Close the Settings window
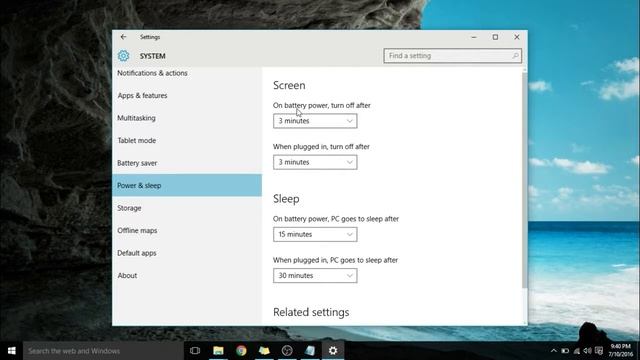The width and height of the screenshot is (640, 360). (517, 37)
